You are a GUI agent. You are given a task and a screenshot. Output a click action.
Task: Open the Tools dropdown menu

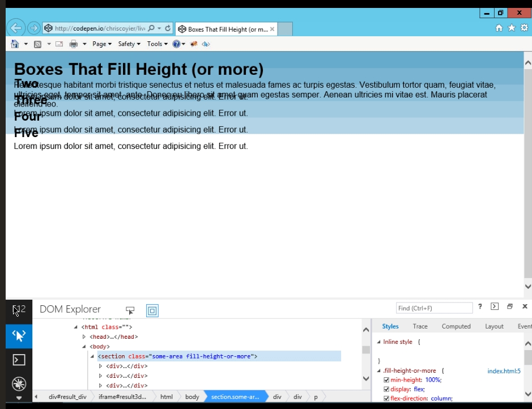(157, 44)
